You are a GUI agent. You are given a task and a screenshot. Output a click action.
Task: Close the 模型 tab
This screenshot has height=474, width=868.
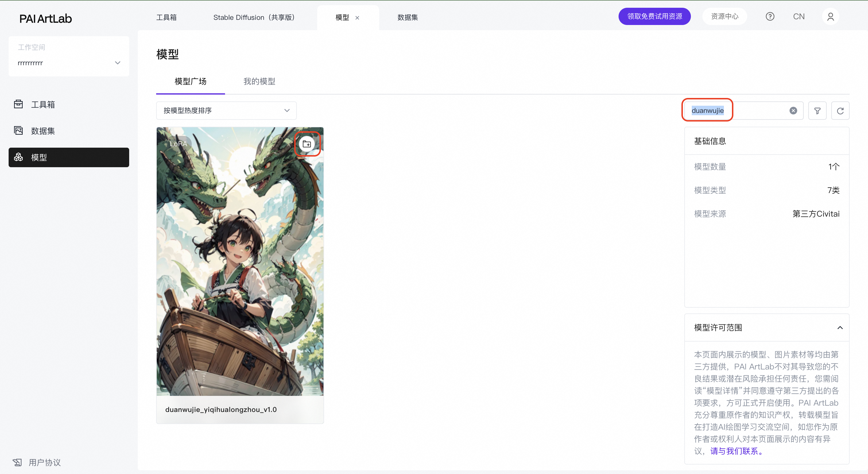click(357, 18)
